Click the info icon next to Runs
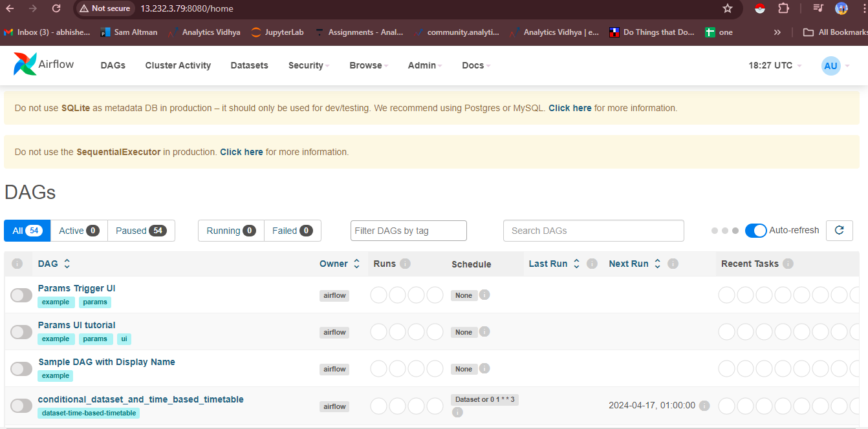 click(406, 264)
